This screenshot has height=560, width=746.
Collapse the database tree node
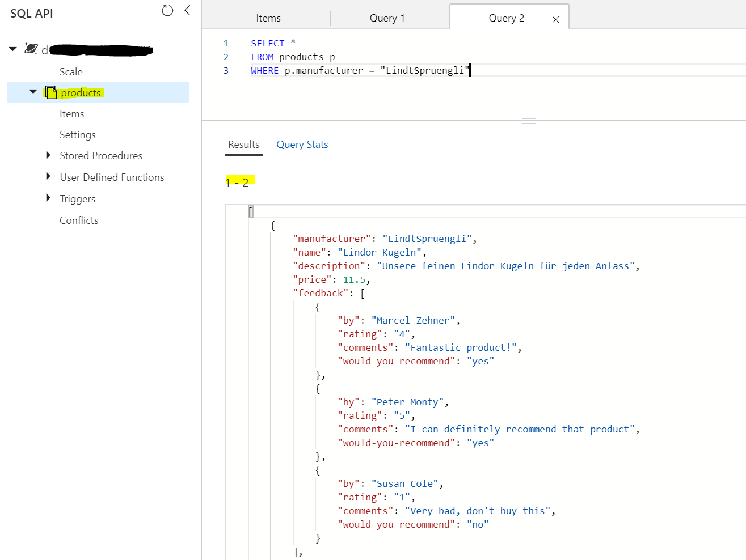coord(12,49)
